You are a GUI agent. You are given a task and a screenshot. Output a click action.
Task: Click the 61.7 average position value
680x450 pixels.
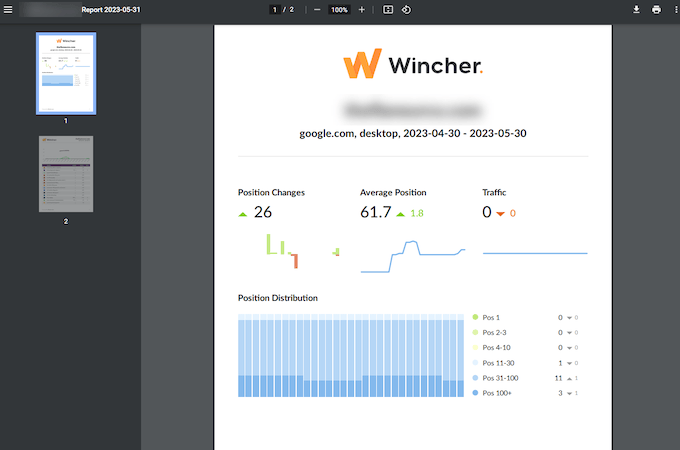click(376, 212)
